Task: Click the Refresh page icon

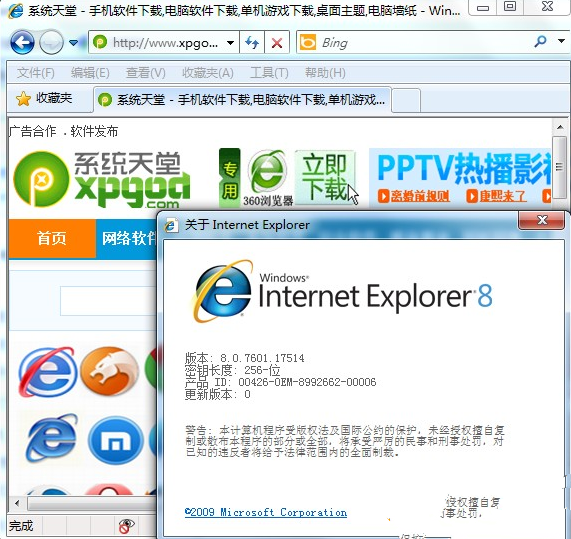Action: (x=252, y=43)
